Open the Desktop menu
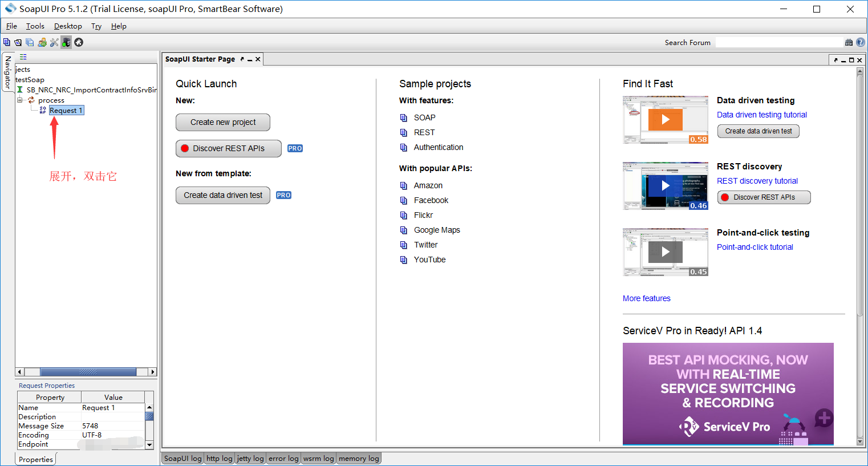Viewport: 868px width, 466px height. pyautogui.click(x=68, y=26)
